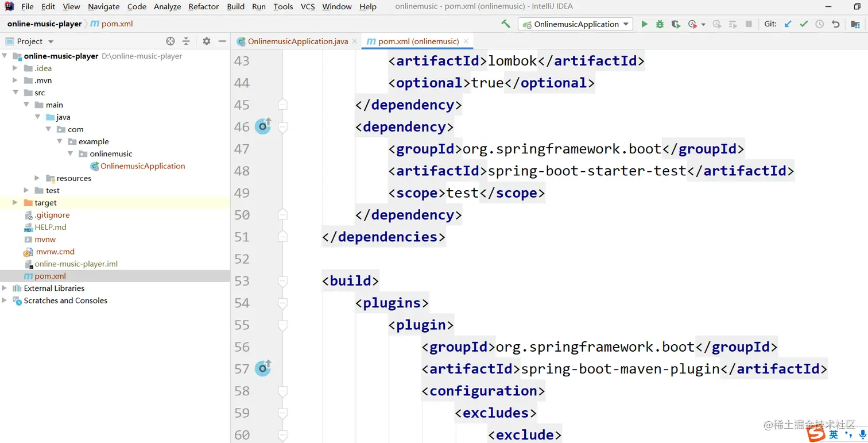Click the Git Rollback arrow icon
The height and width of the screenshot is (443, 868).
[x=836, y=24]
